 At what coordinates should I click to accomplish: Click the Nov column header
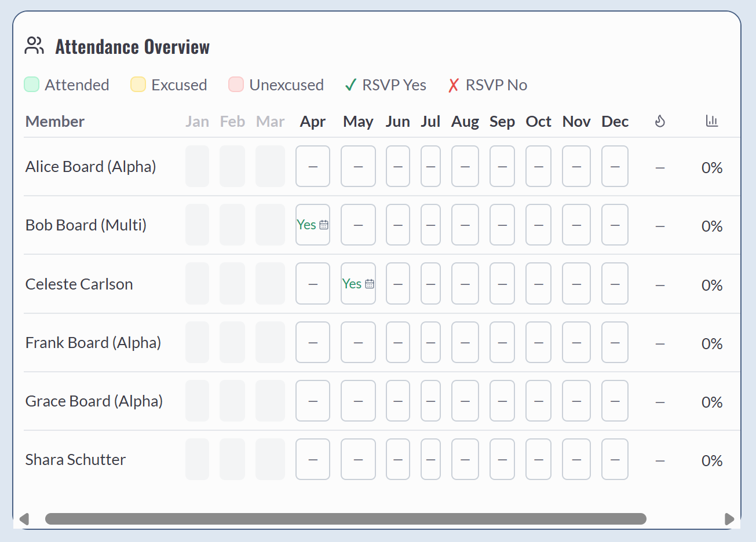click(576, 122)
